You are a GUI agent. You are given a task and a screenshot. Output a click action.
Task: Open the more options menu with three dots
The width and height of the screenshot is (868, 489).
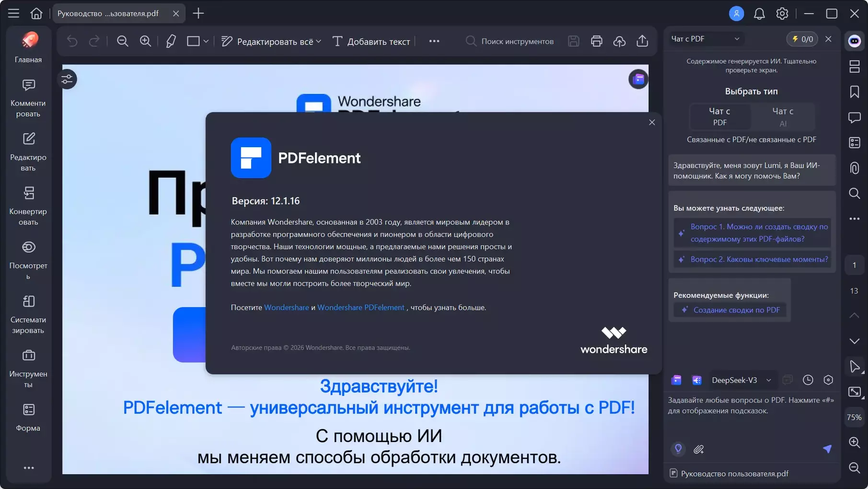tap(434, 41)
